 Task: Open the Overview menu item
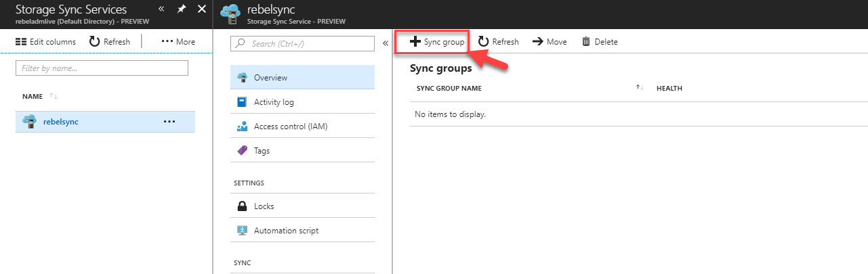pos(302,77)
